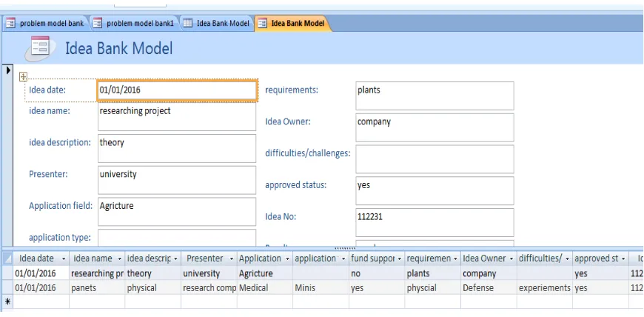Image resolution: width=644 pixels, height=317 pixels.
Task: Click the Idea date field containing 01/01/2016
Action: [177, 90]
